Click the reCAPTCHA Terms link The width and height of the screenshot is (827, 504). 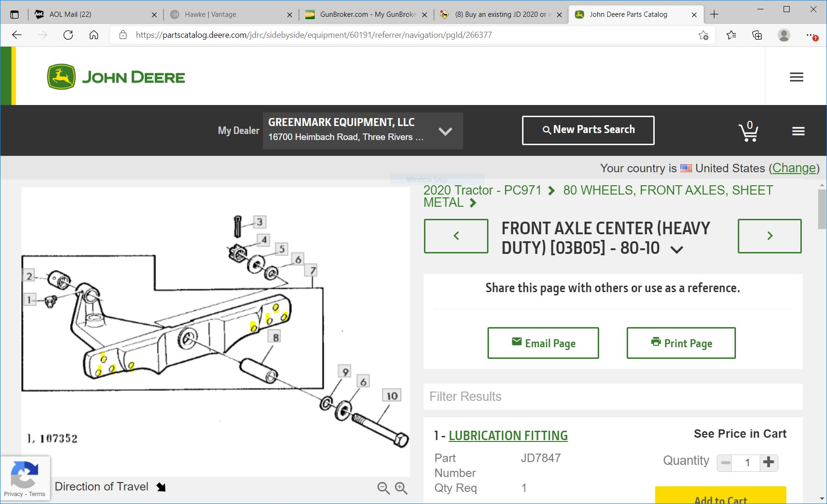click(37, 494)
